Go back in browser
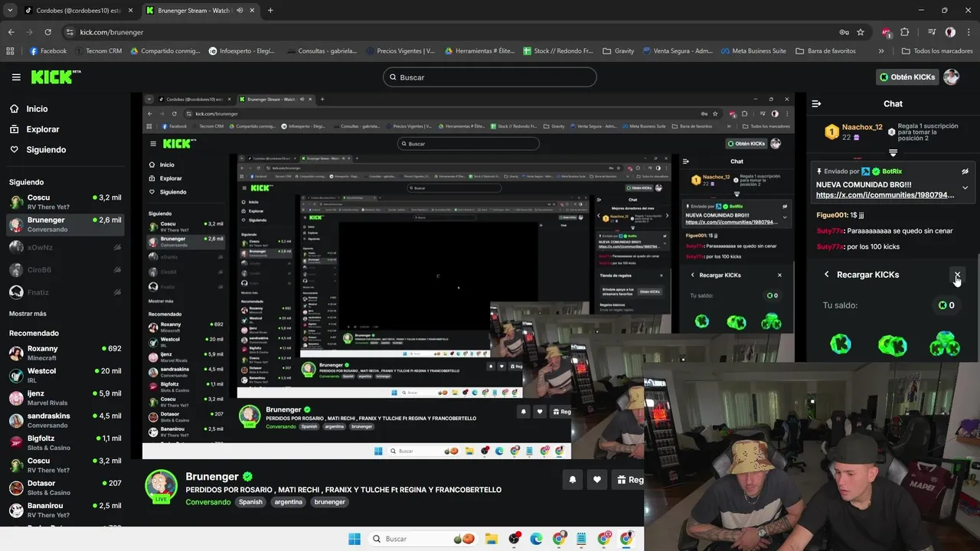Screen dimensions: 980x551 pyautogui.click(x=11, y=32)
